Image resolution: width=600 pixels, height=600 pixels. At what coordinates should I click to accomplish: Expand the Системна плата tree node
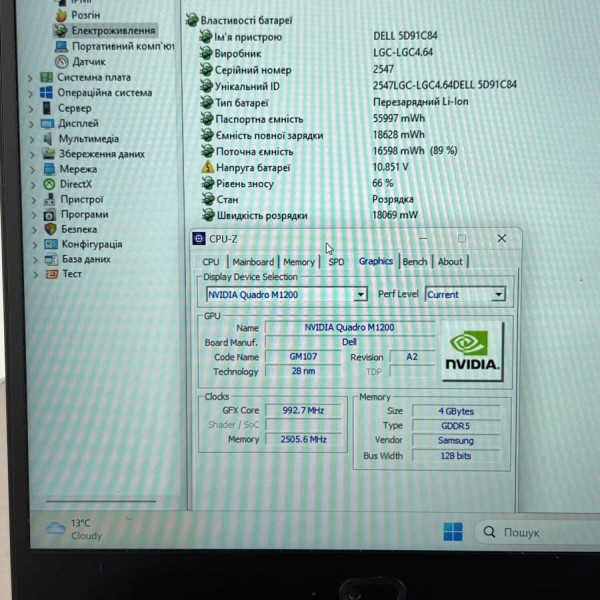point(30,78)
